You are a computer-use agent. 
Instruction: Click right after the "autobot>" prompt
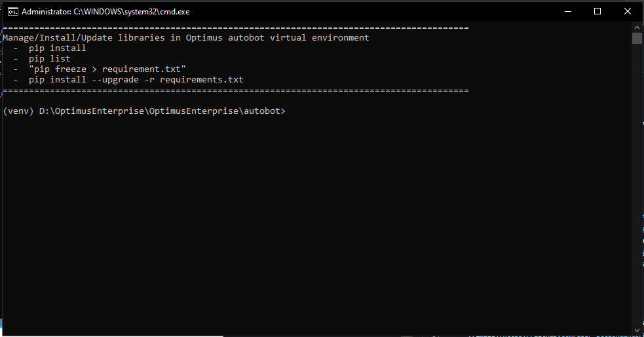[x=290, y=111]
